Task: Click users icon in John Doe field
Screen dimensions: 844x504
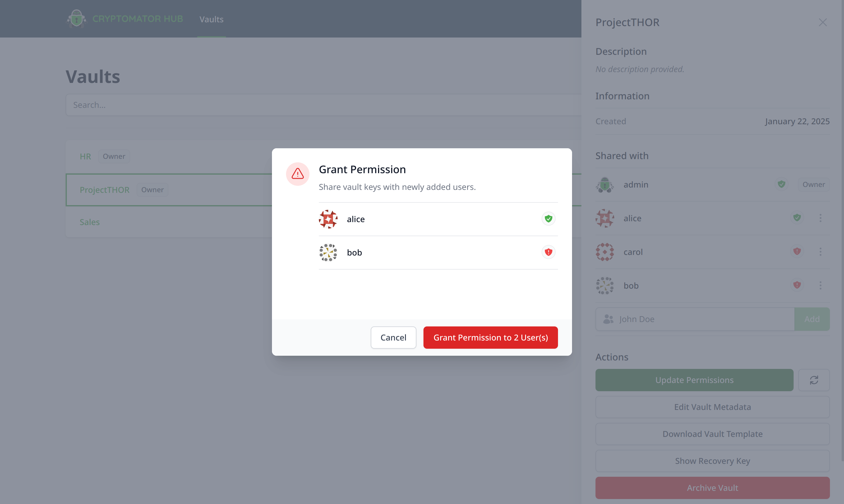Action: point(608,319)
